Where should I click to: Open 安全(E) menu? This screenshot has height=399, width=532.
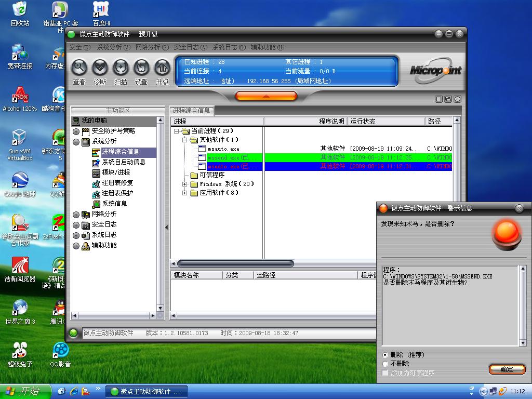point(79,47)
